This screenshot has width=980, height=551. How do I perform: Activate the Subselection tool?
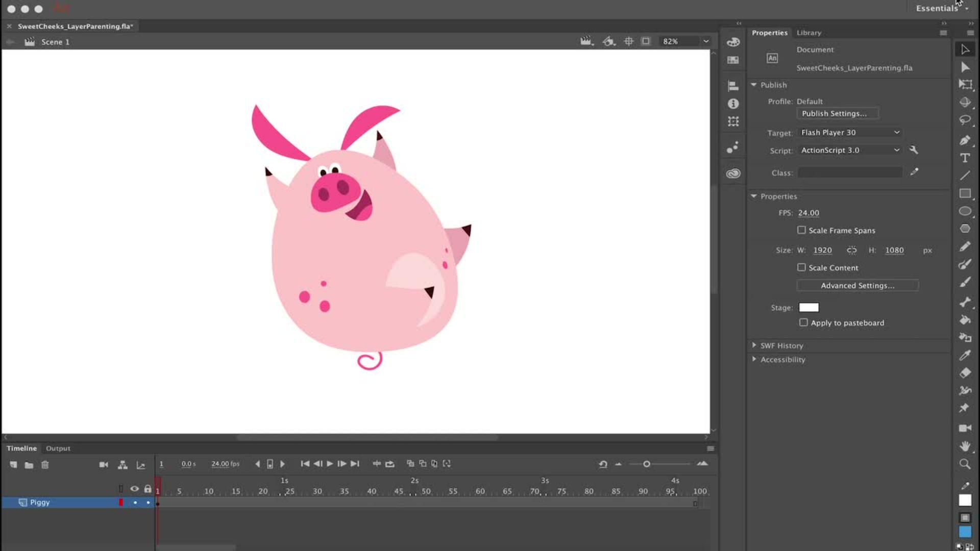point(966,67)
